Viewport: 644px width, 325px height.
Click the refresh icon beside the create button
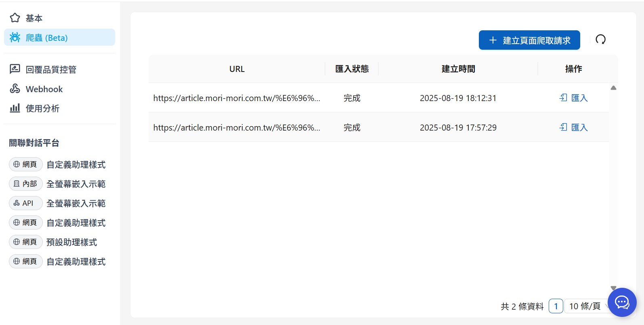point(600,40)
